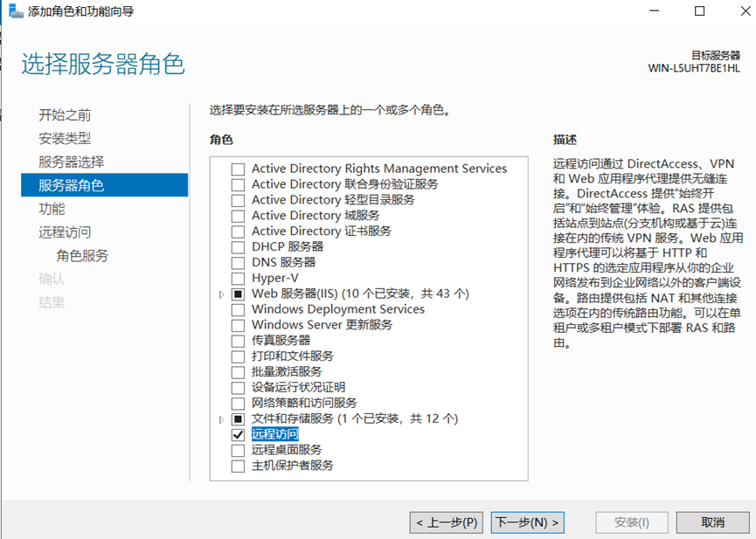
Task: Click the disabled 安装(I) button
Action: [x=632, y=522]
